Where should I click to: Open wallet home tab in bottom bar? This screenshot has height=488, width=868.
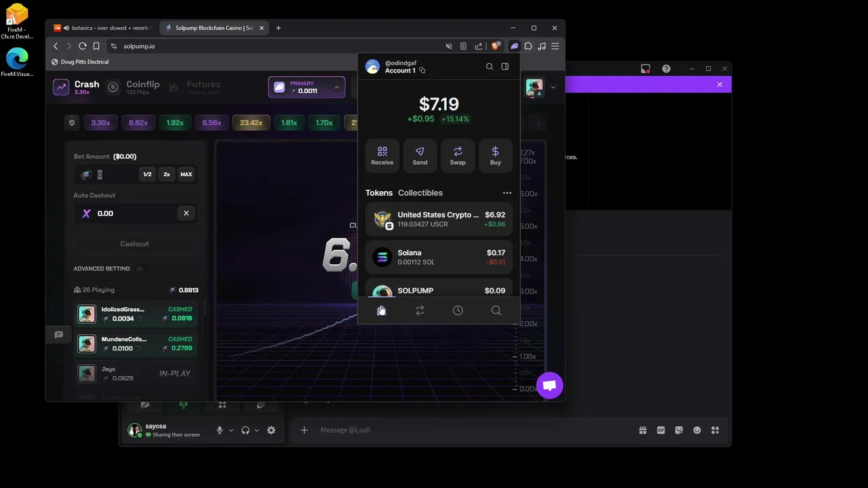[381, 310]
